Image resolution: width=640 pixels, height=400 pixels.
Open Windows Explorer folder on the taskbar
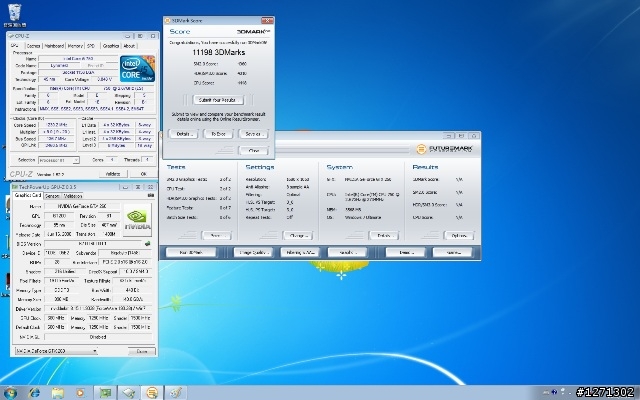58,393
